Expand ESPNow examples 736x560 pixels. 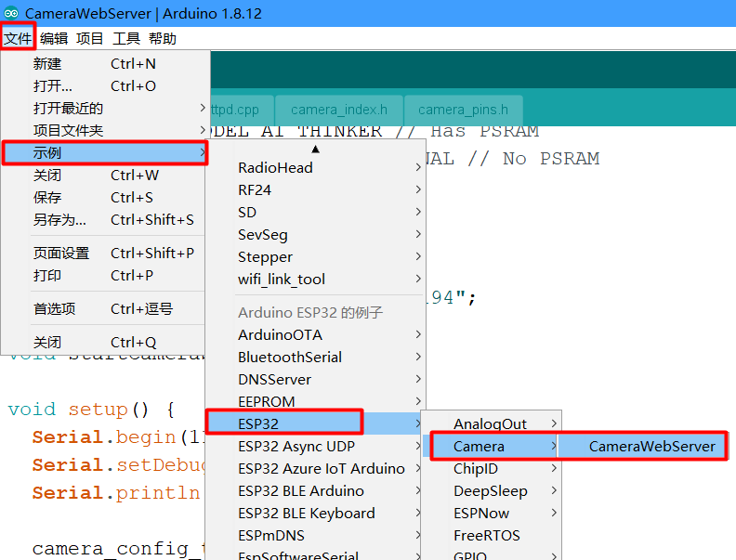coord(492,513)
